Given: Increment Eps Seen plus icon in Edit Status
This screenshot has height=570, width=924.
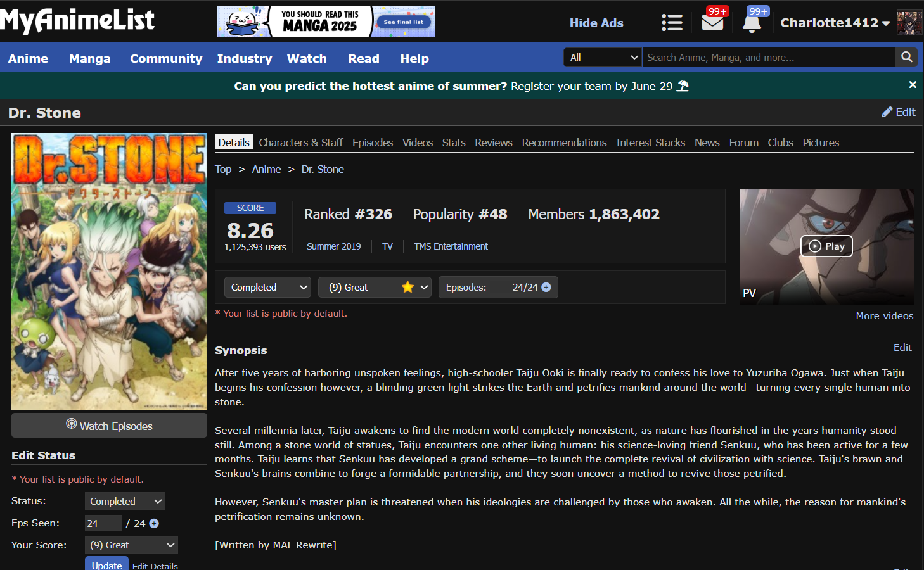Looking at the screenshot, I should [154, 523].
